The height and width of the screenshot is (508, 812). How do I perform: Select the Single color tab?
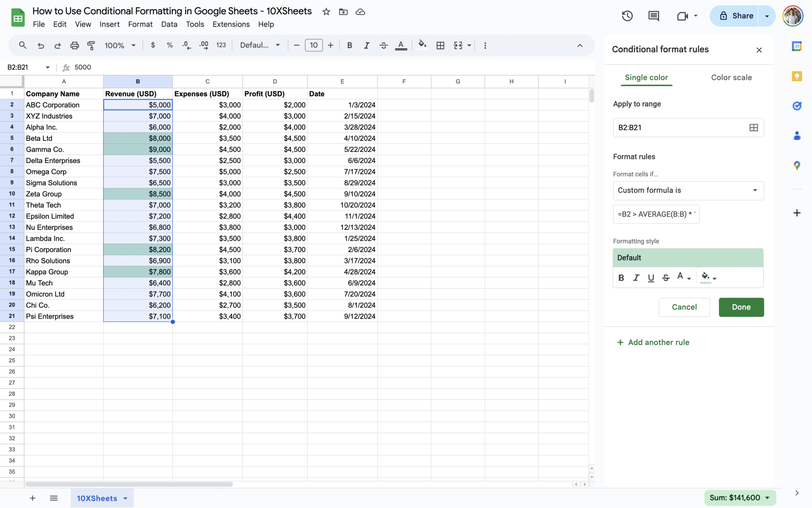point(646,77)
